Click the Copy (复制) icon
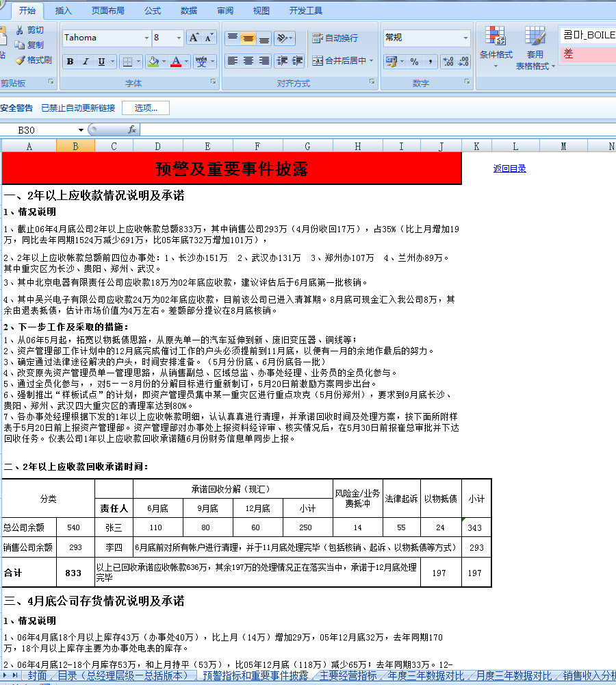 (x=20, y=45)
